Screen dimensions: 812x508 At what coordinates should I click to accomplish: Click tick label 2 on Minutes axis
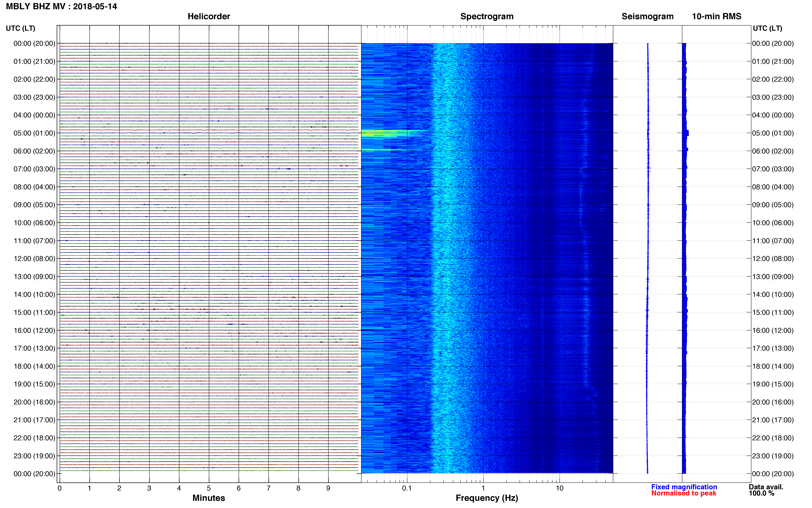coord(119,488)
